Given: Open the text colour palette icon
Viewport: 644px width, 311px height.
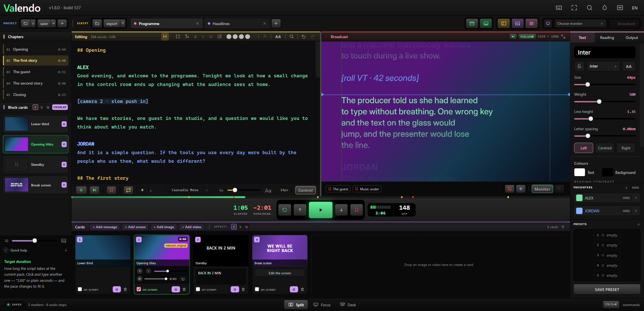Looking at the screenshot, I should click(x=219, y=37).
